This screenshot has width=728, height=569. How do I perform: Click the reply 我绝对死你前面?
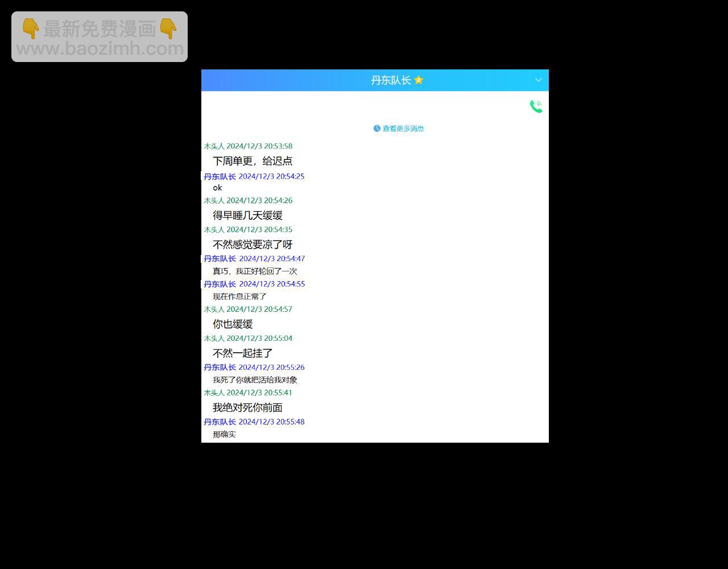click(248, 407)
